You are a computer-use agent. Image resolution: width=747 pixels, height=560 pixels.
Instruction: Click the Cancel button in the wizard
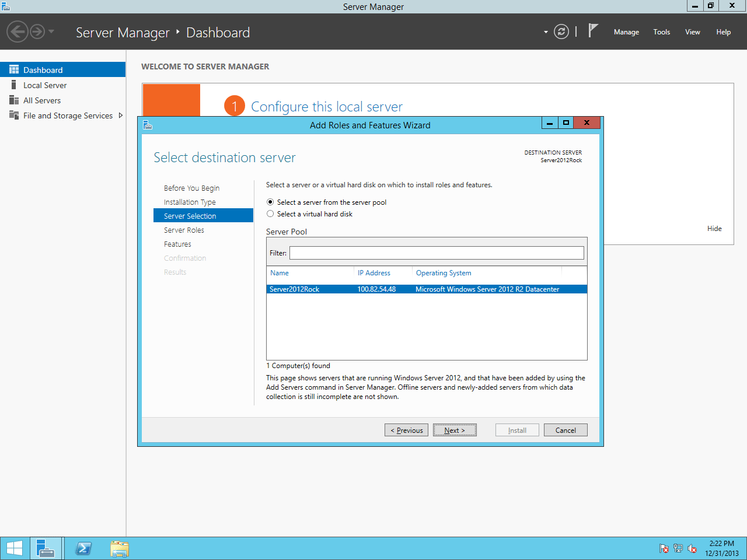click(566, 430)
